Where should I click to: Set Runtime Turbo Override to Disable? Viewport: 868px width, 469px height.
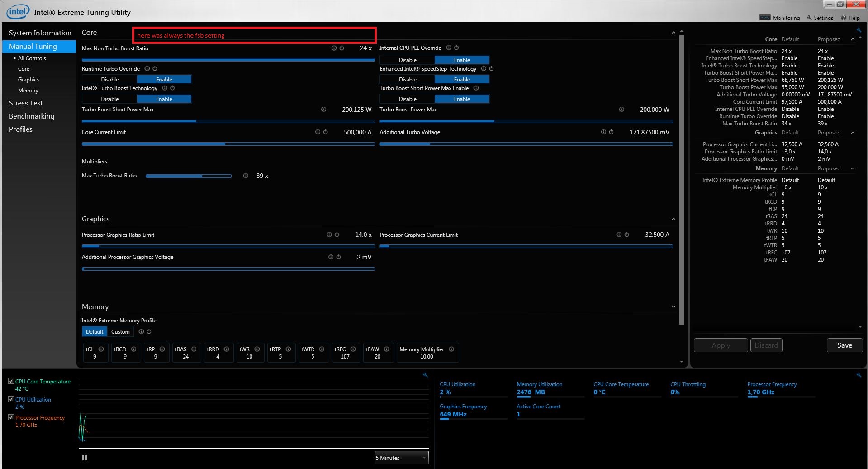(110, 79)
